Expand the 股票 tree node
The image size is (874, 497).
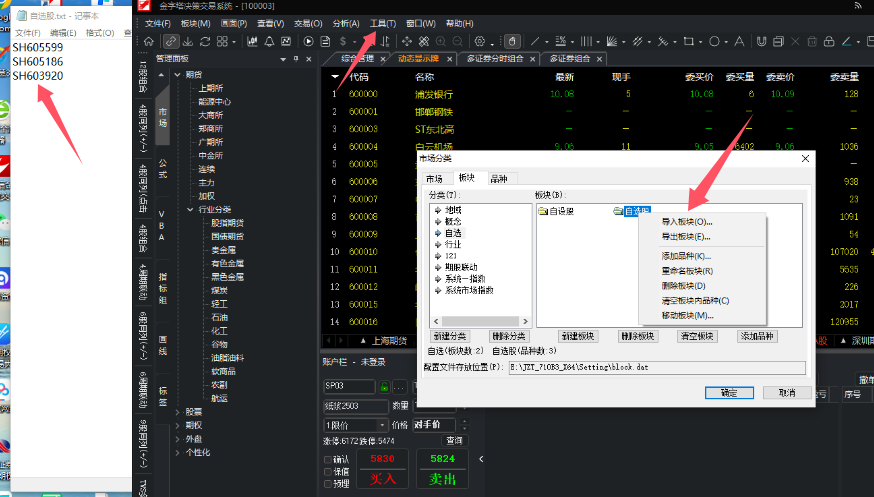(178, 412)
